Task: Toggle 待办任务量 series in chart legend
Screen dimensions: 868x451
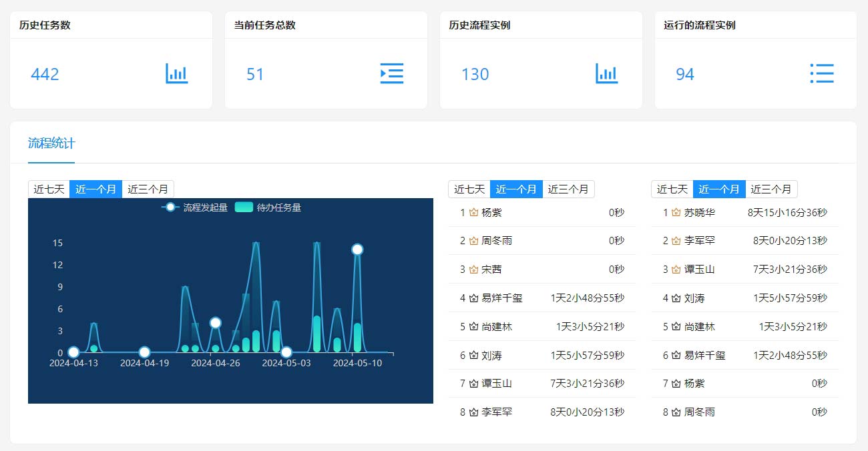Action: [x=268, y=207]
